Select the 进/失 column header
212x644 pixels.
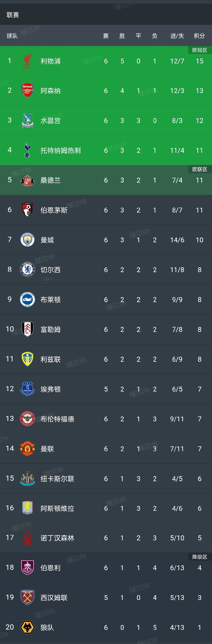(x=177, y=36)
